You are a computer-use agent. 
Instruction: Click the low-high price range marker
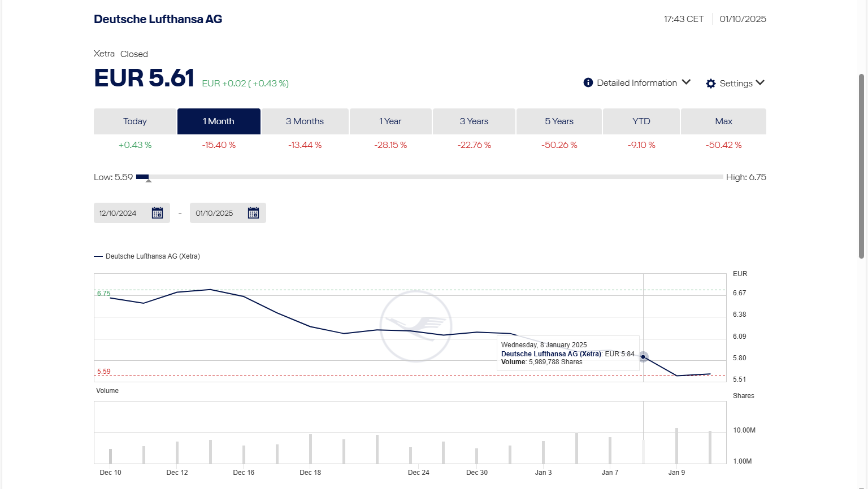pyautogui.click(x=149, y=181)
